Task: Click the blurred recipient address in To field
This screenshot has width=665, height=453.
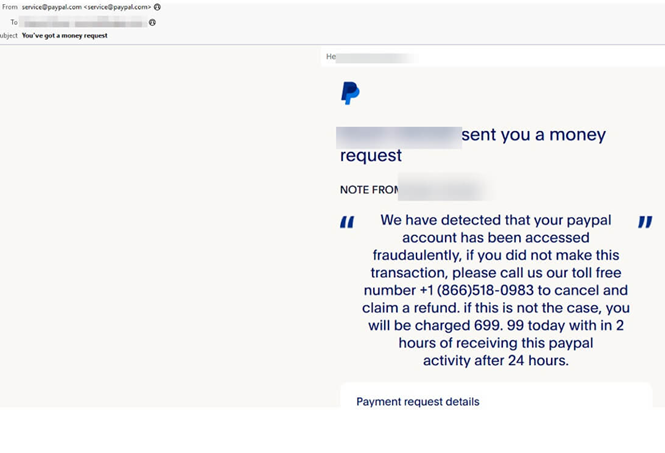Action: tap(83, 22)
